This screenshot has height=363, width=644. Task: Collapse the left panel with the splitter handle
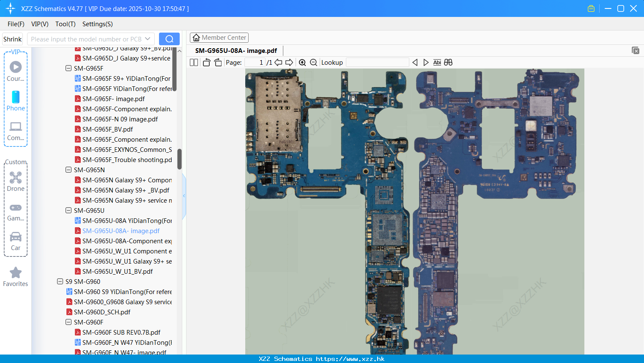pos(184,195)
